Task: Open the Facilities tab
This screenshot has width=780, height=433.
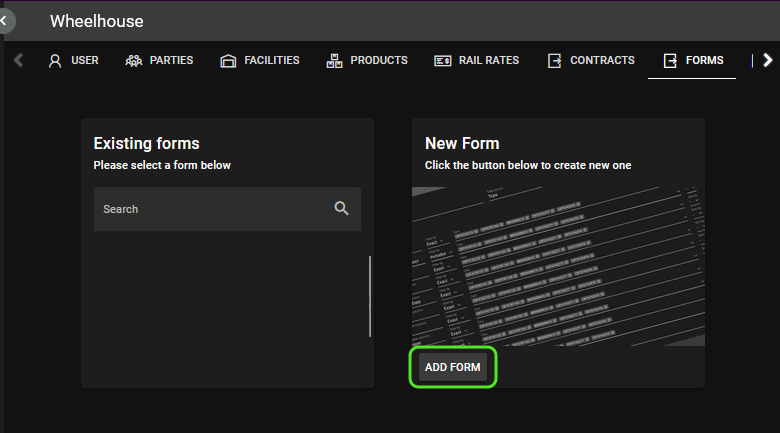Action: 260,61
